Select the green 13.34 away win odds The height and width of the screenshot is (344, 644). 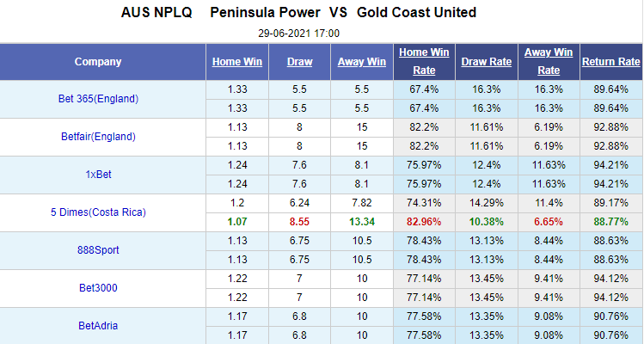pyautogui.click(x=362, y=222)
